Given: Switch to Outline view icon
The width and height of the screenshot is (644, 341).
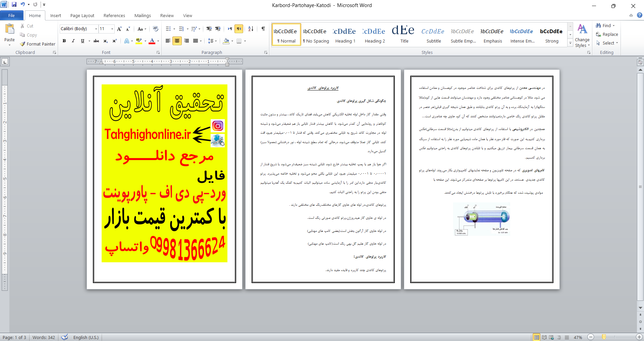Looking at the screenshot, I should 559,337.
